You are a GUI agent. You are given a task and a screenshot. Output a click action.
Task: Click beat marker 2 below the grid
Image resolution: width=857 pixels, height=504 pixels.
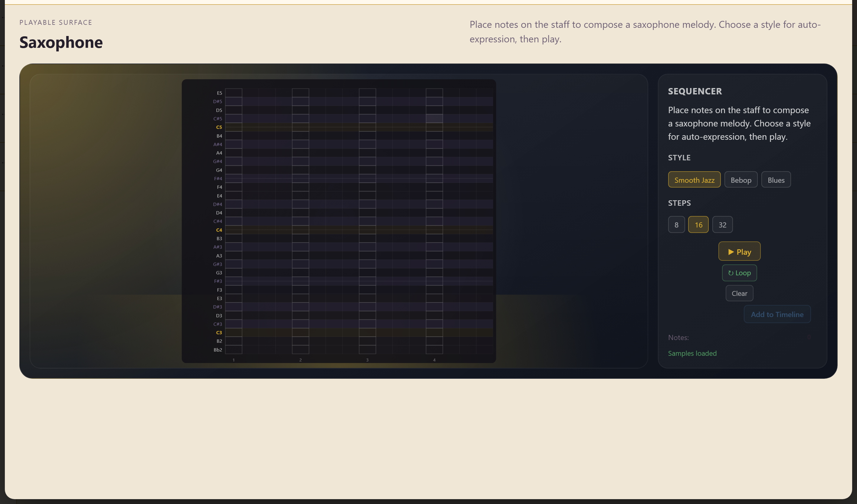click(300, 360)
